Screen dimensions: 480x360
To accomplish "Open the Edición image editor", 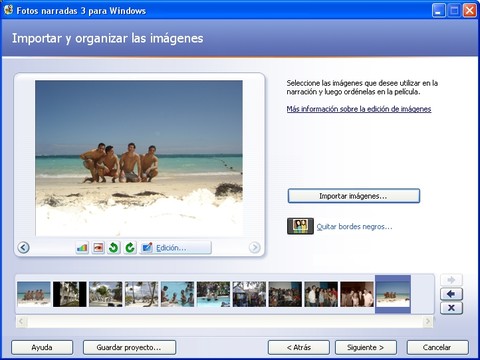I will (x=175, y=248).
